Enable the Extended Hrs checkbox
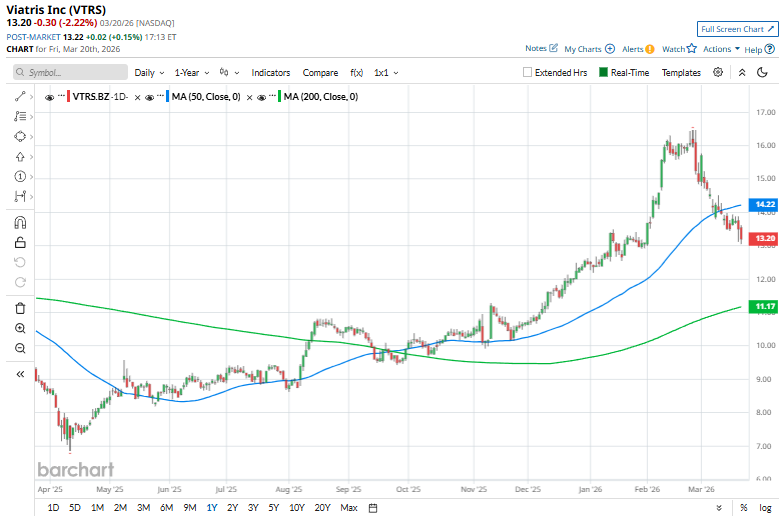781x517 pixels. pos(528,73)
